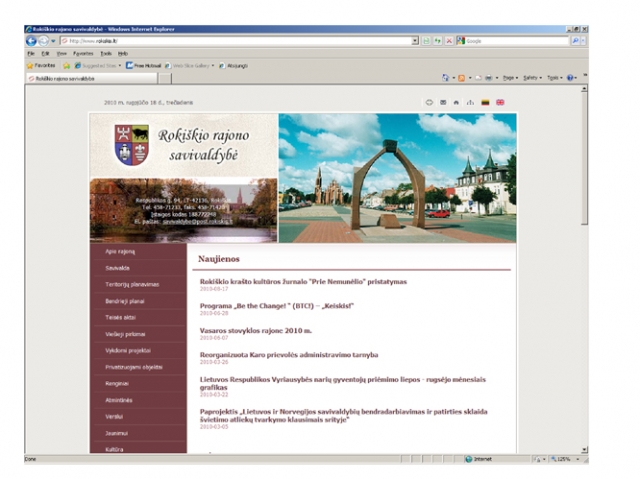The width and height of the screenshot is (640, 479).
Task: Click the Compatibility View icon
Action: coord(426,41)
